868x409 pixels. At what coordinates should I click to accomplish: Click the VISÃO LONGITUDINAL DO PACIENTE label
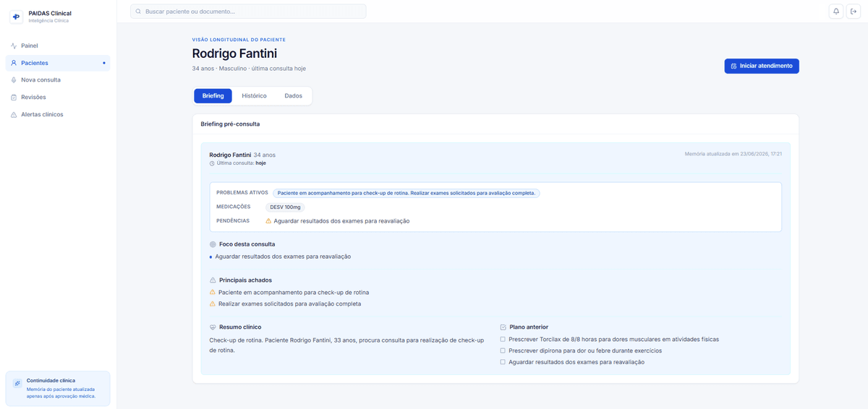239,40
